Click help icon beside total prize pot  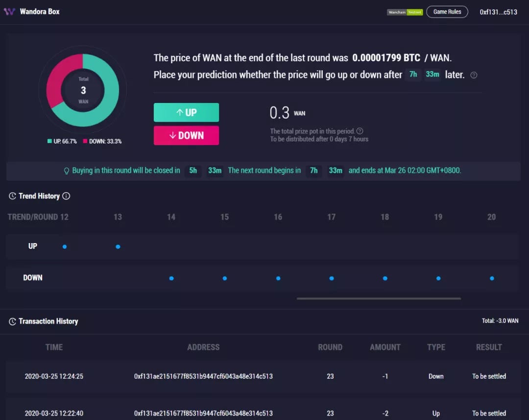point(360,131)
